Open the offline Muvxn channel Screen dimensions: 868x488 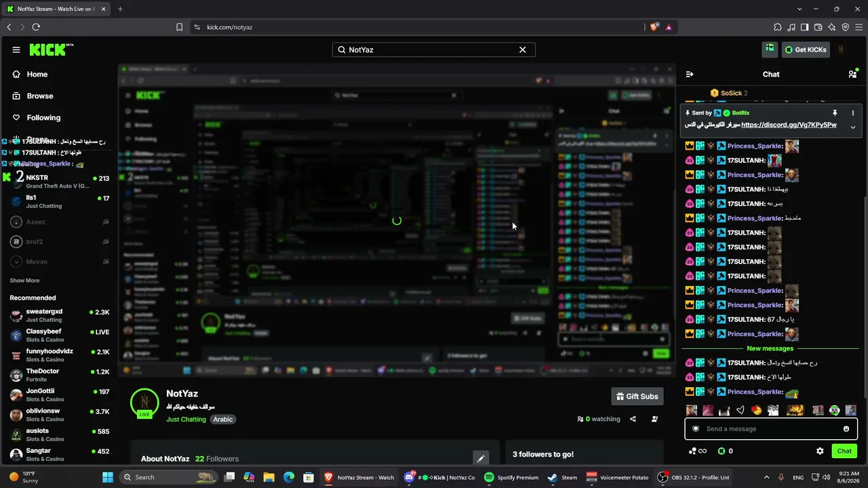click(x=59, y=261)
